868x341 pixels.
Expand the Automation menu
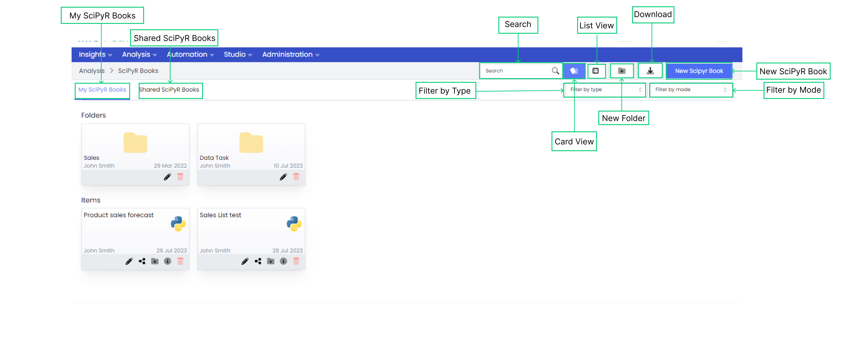(190, 55)
